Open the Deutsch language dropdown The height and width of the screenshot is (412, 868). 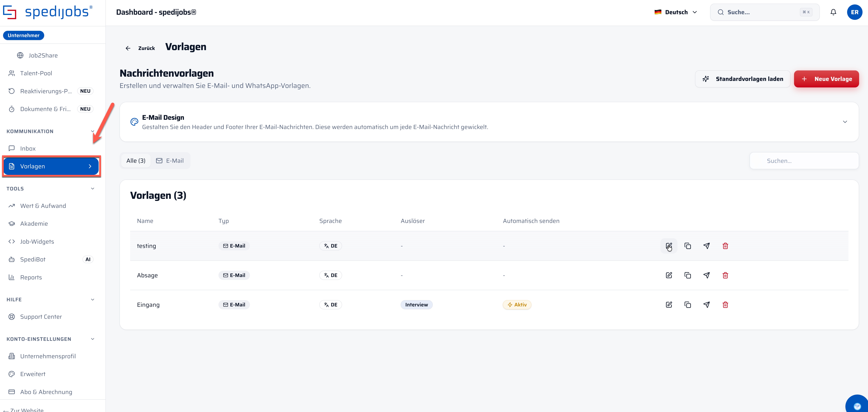(x=676, y=12)
